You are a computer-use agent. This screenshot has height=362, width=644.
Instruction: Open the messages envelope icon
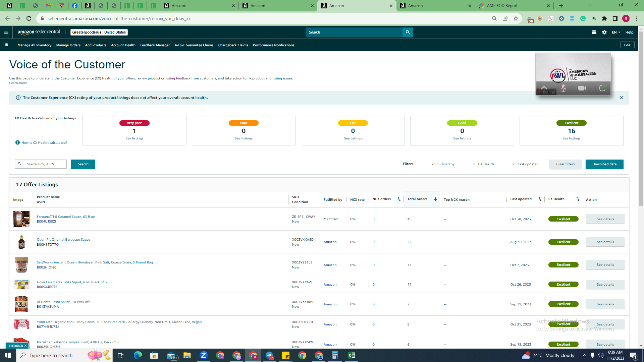[594, 32]
